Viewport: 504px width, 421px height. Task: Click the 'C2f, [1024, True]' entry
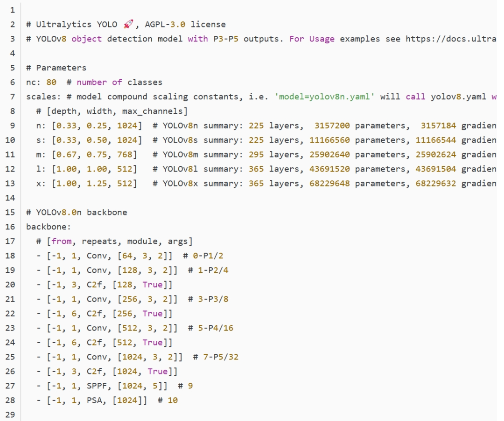[x=132, y=371]
